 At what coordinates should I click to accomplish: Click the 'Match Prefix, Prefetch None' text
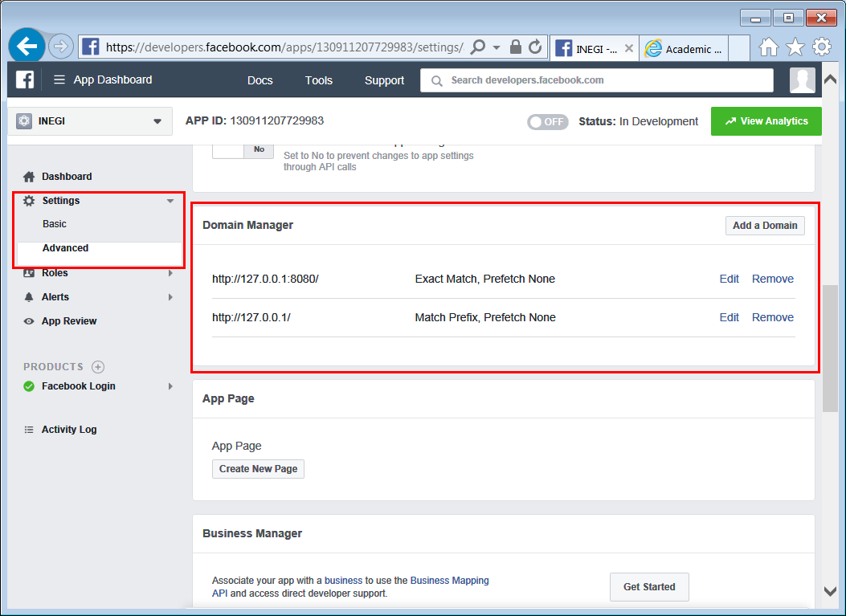(485, 317)
